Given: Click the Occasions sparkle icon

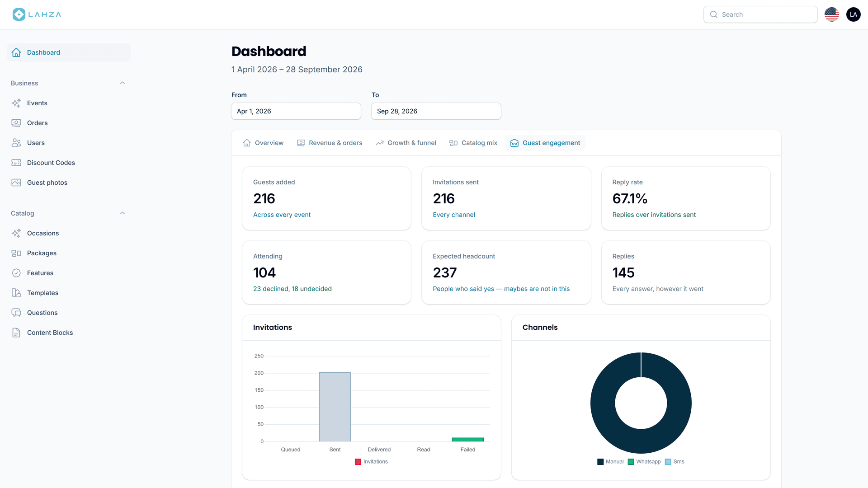Looking at the screenshot, I should (x=16, y=233).
